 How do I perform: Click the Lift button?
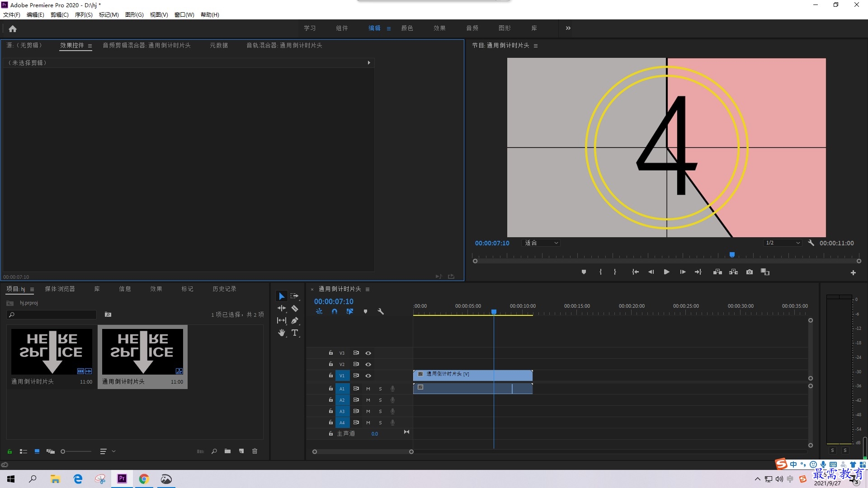(717, 272)
